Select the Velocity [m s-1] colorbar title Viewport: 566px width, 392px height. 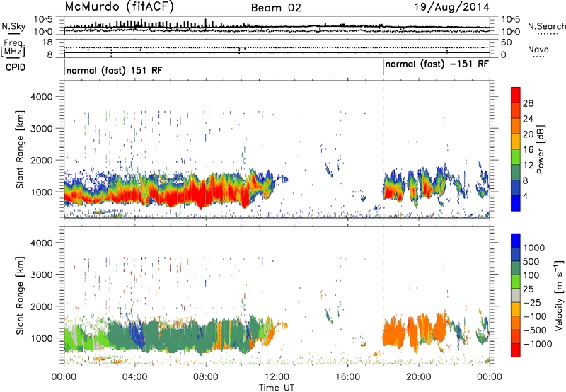pyautogui.click(x=559, y=295)
